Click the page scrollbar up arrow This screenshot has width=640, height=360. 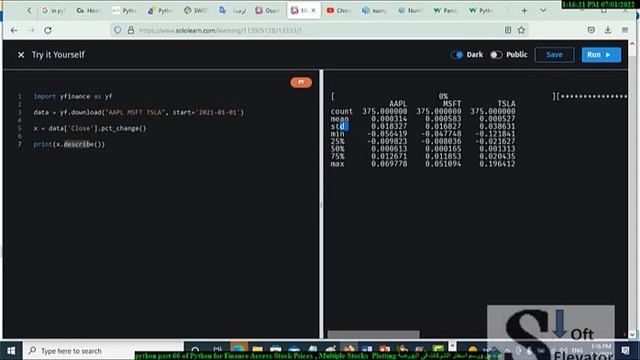[x=632, y=43]
